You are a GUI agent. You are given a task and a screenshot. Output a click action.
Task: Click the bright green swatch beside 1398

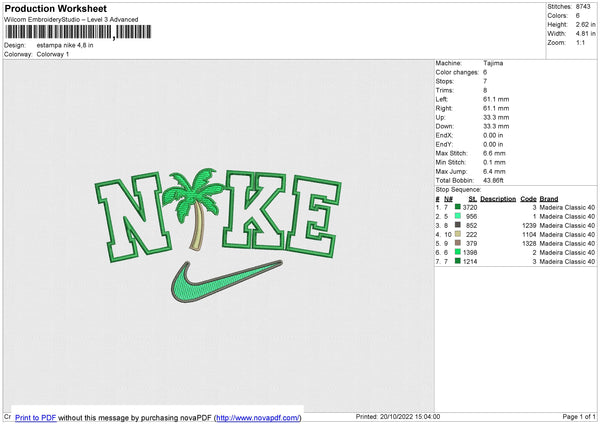pyautogui.click(x=458, y=252)
